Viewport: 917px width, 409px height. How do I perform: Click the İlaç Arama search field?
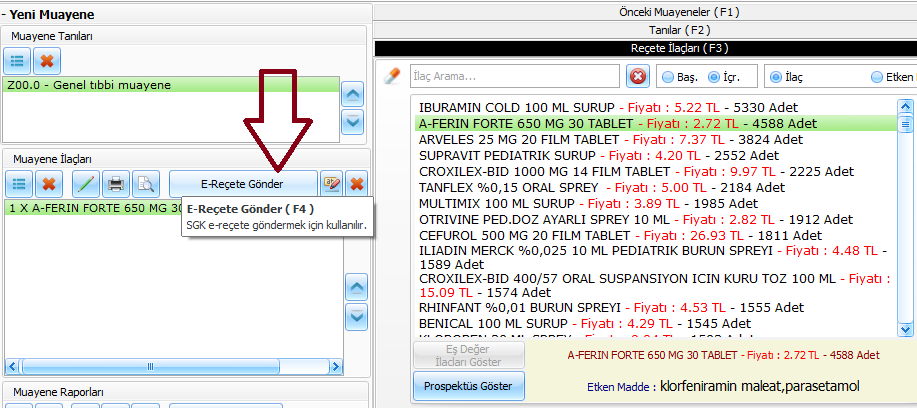coord(513,77)
